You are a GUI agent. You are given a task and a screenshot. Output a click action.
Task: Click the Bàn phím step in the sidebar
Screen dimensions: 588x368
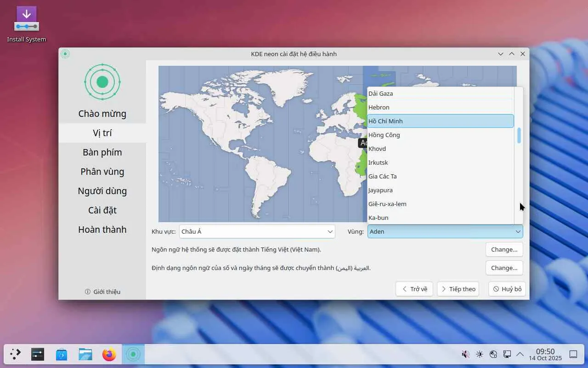coord(102,152)
